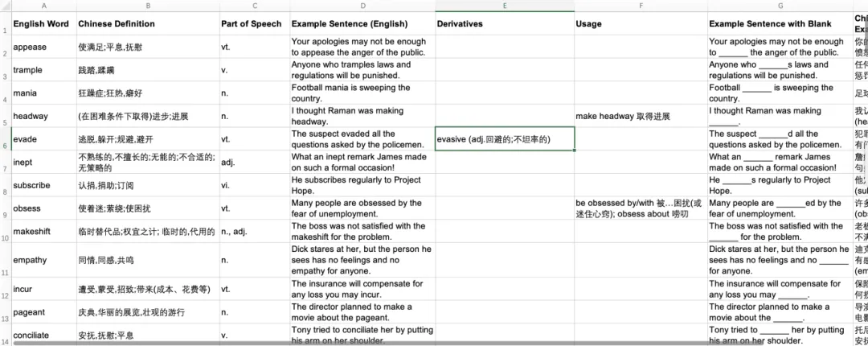Click 'The insurance will compensate' example sentence cell
This screenshot has height=346, width=868.
[x=362, y=289]
